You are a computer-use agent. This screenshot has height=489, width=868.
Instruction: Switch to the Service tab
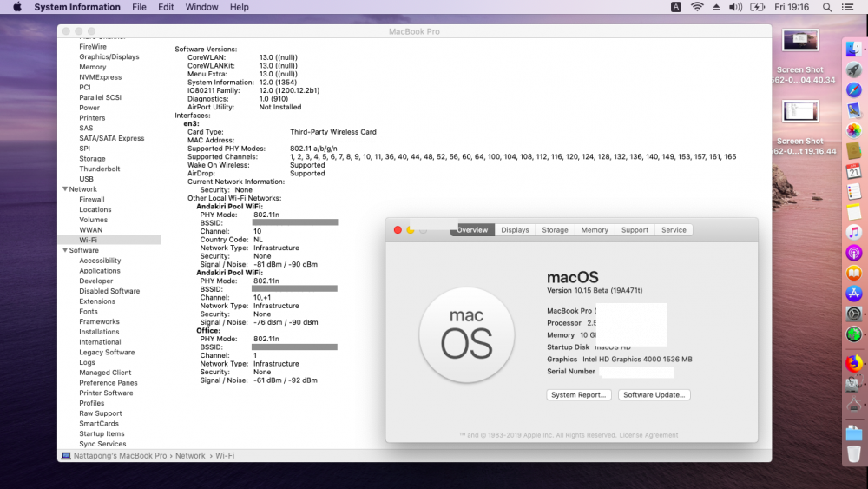(x=674, y=230)
